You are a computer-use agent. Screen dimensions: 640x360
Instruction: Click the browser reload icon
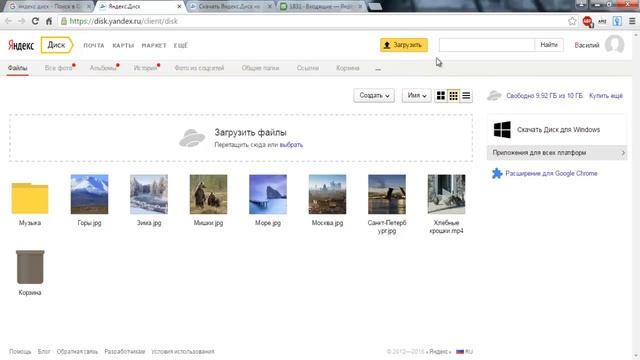(35, 21)
